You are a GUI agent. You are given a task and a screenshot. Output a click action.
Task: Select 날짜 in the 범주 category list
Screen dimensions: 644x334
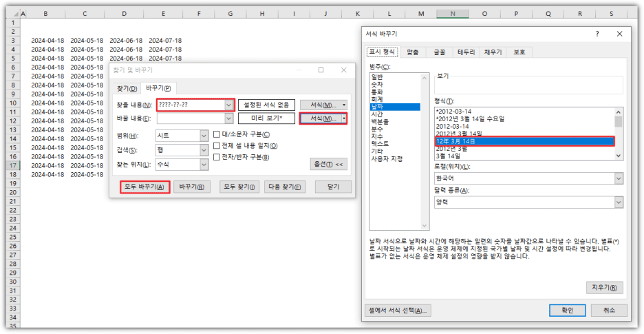(x=377, y=107)
